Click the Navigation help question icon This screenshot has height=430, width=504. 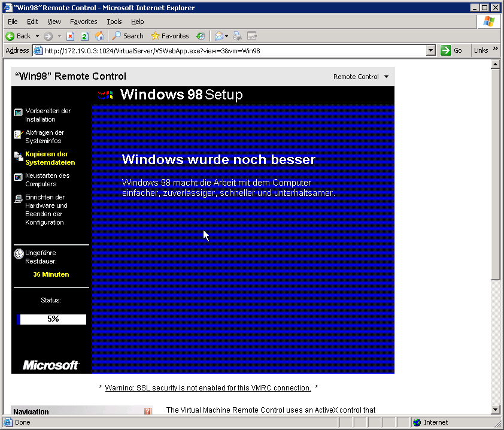pyautogui.click(x=147, y=411)
